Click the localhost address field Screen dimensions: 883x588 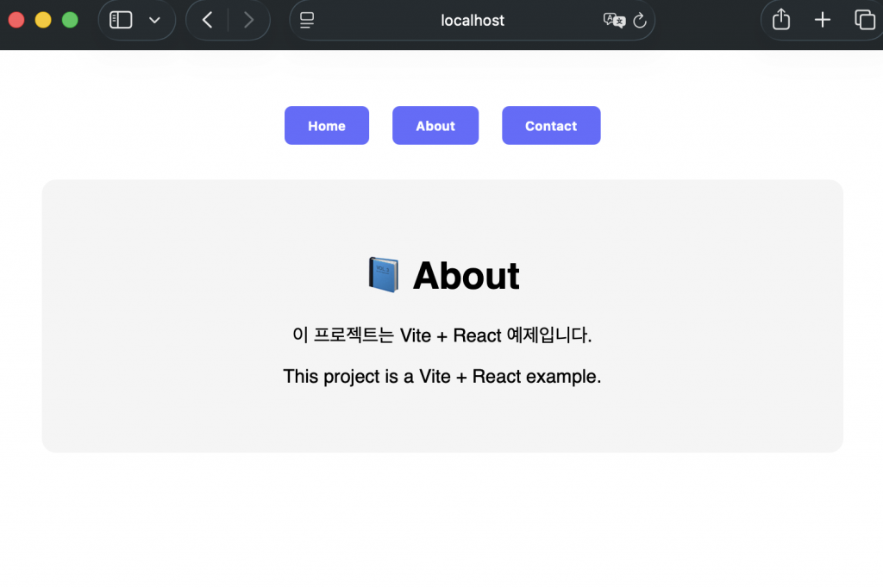pos(473,20)
